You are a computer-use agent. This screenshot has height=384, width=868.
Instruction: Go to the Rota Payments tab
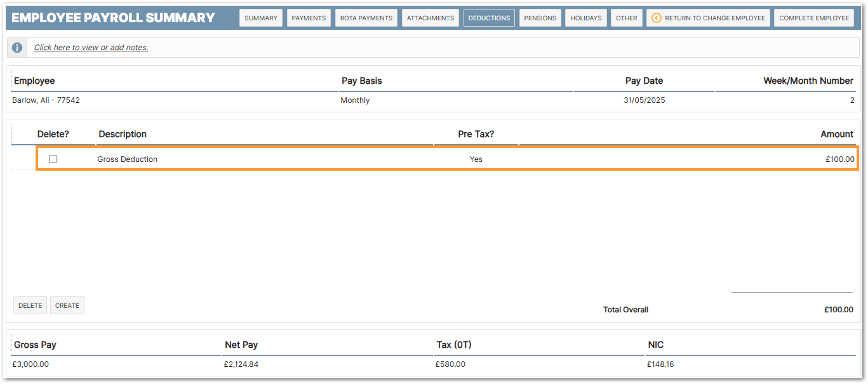(366, 18)
